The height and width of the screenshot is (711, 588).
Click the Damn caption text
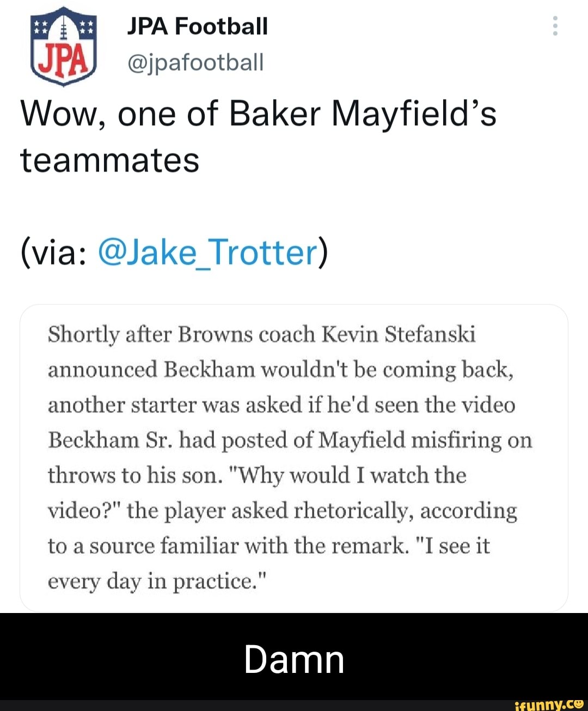pos(294,660)
